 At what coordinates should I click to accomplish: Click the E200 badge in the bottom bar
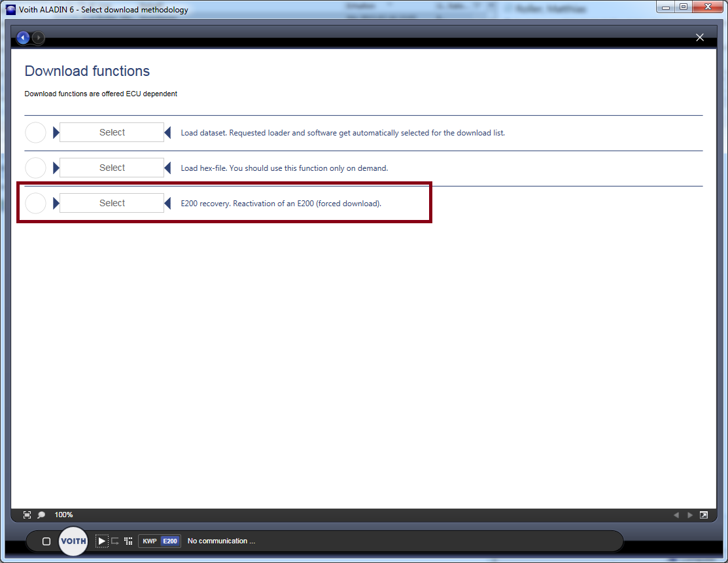coord(170,541)
